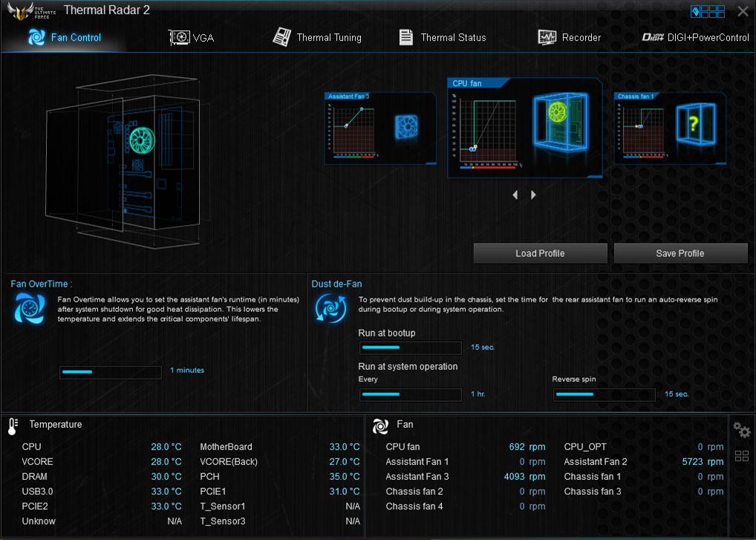Click the grid layout icon below the gear
Screen dimensions: 756x540
742,455
